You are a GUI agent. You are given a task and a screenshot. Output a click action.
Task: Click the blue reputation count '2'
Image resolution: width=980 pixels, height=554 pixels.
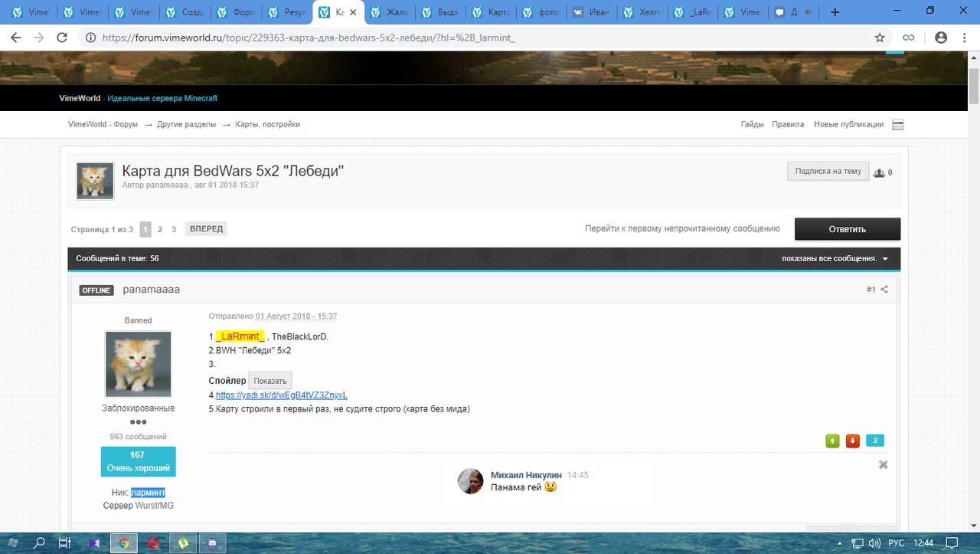click(875, 441)
